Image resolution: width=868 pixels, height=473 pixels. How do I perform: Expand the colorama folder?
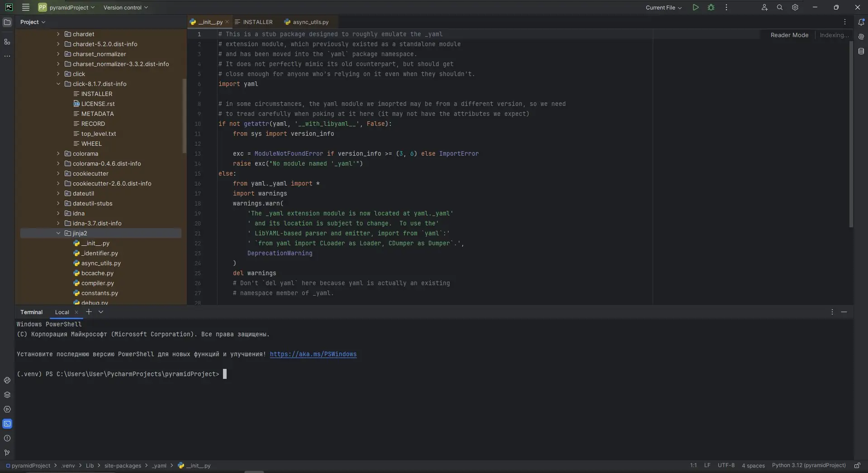point(58,153)
